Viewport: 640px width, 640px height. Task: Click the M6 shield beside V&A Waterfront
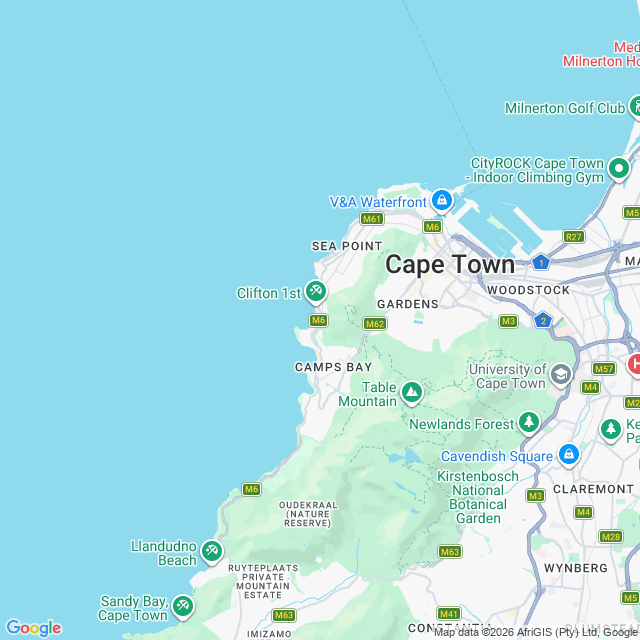[432, 226]
